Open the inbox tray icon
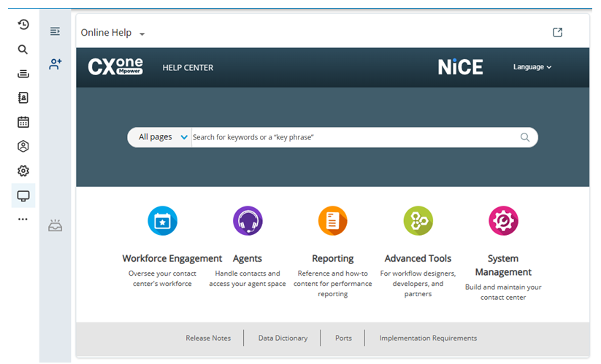This screenshot has height=364, width=601. click(x=55, y=225)
